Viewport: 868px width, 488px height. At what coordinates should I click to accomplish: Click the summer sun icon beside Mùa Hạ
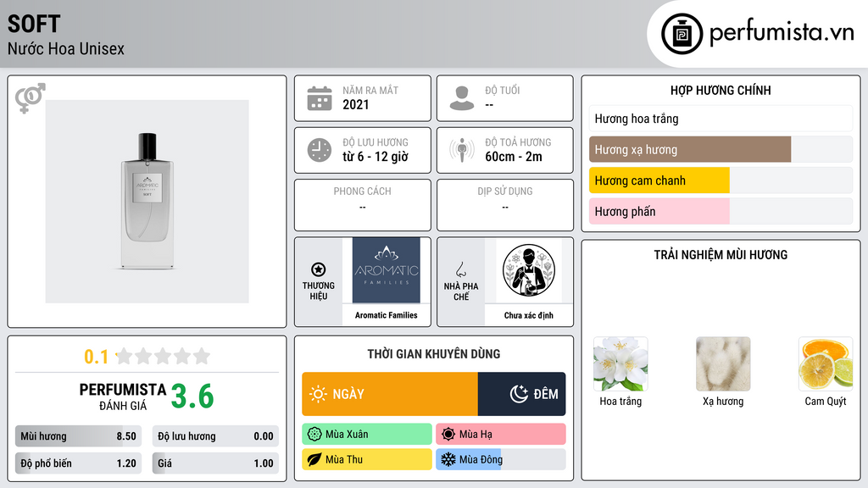[x=448, y=435]
